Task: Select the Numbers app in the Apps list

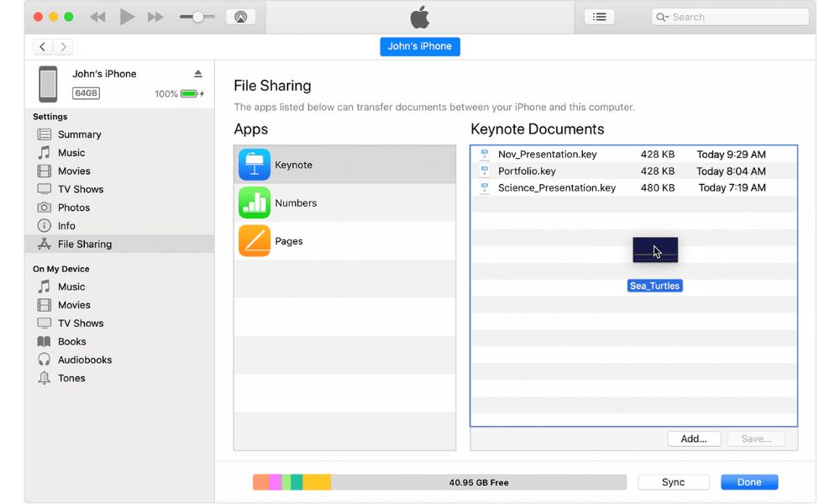Action: 296,202
